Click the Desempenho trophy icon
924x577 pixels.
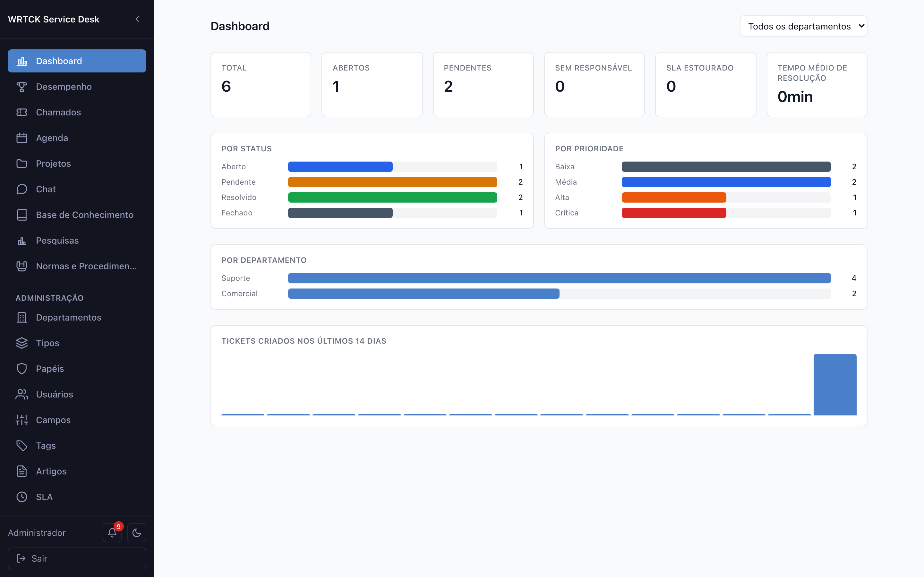coord(22,87)
